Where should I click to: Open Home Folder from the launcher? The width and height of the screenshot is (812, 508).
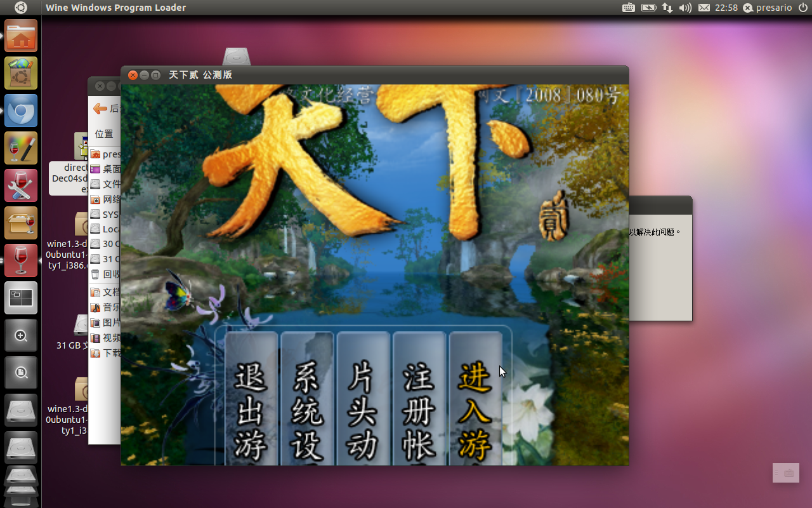pyautogui.click(x=21, y=36)
